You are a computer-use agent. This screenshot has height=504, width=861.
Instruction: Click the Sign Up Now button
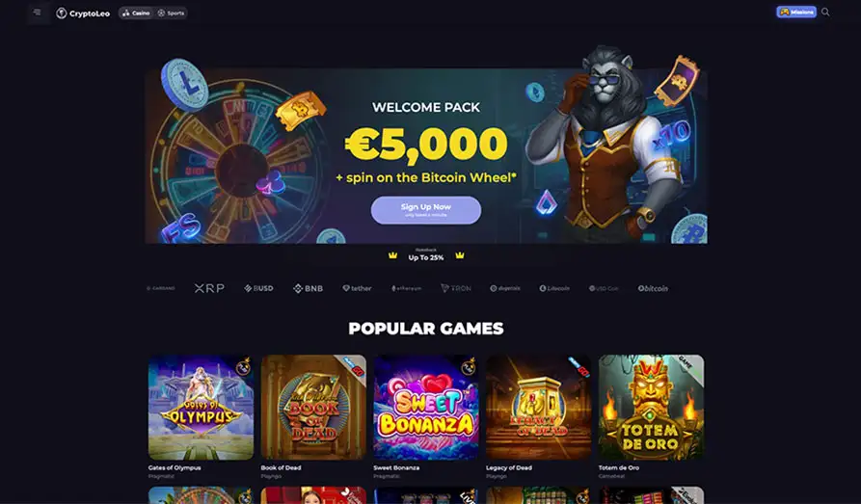426,210
